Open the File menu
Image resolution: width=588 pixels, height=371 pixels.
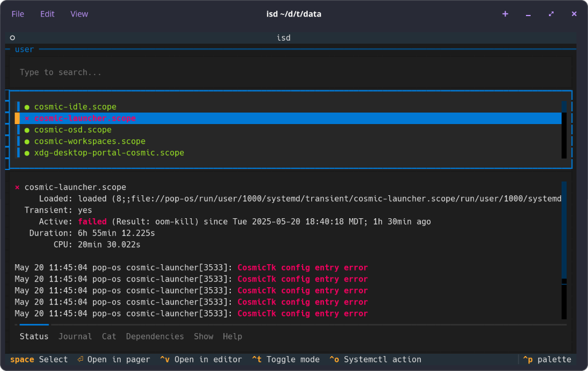pos(18,14)
